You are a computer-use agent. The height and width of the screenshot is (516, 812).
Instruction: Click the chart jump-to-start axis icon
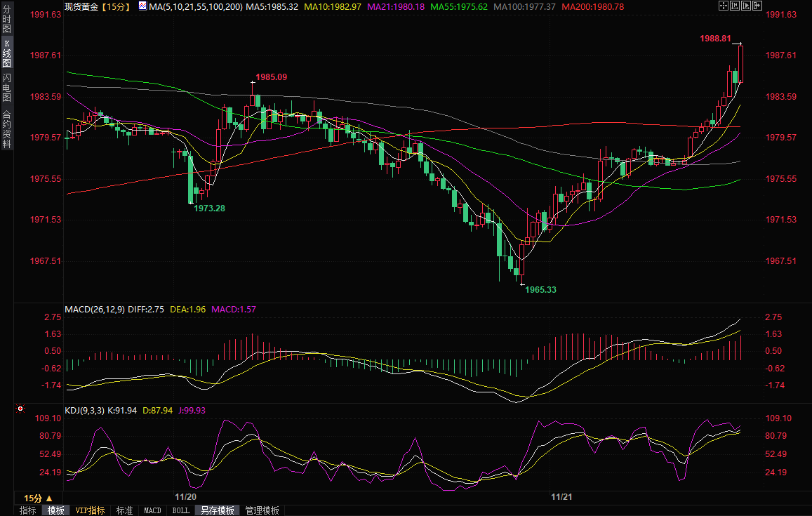[x=735, y=6]
